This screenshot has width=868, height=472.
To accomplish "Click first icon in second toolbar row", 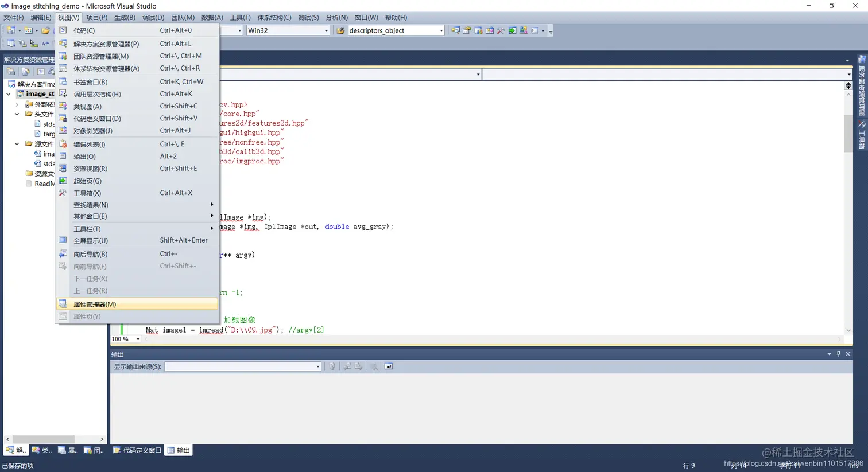I will 11,44.
